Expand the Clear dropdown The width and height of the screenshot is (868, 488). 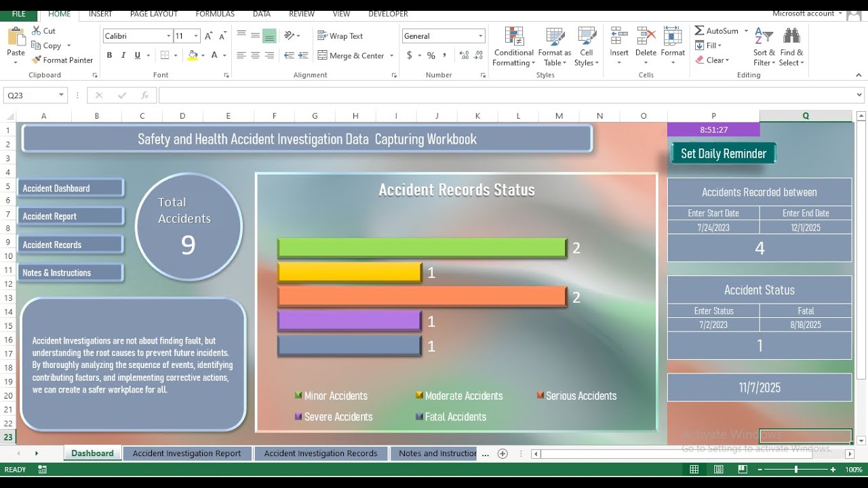tap(727, 60)
